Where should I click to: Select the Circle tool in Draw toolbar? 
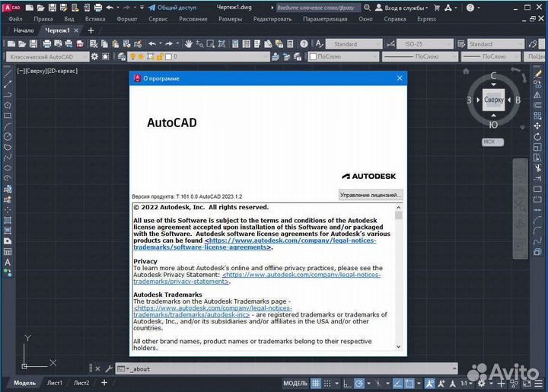8,136
